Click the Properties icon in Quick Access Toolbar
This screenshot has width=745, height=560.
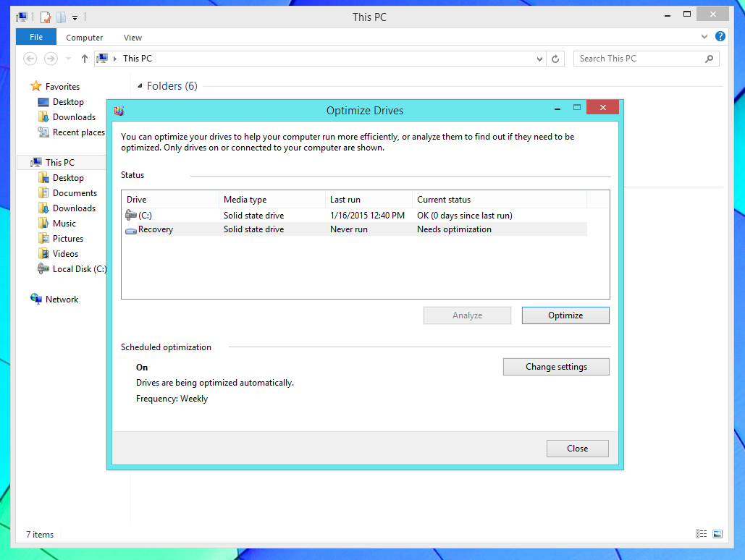point(46,17)
